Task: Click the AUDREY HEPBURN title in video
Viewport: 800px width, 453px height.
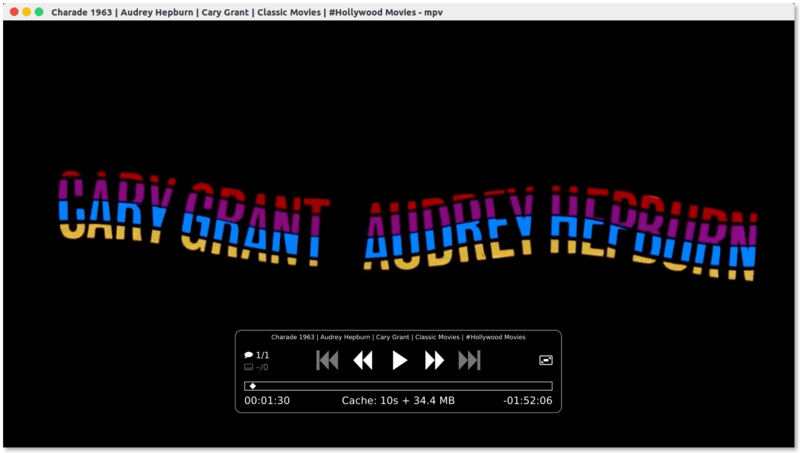Action: coord(560,230)
